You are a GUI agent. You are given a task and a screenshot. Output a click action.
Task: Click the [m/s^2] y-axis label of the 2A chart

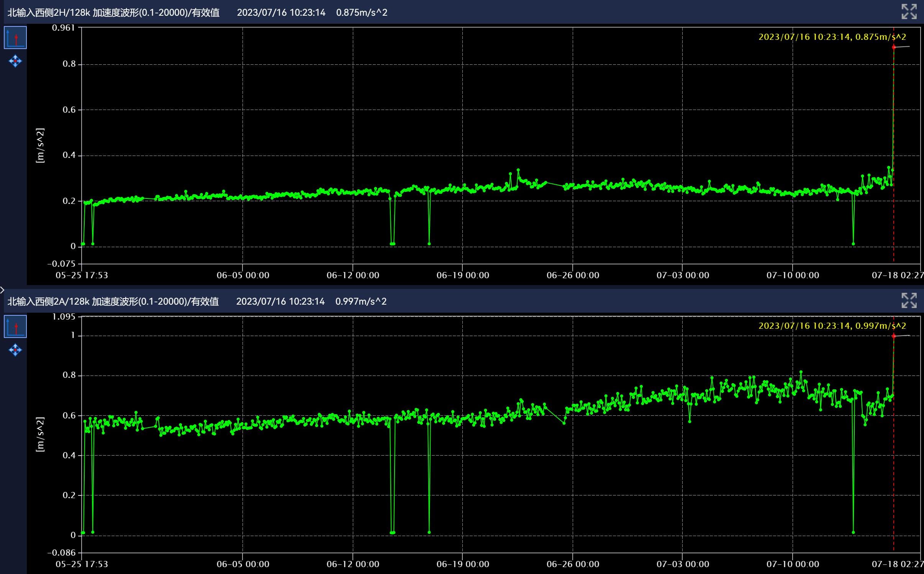tap(40, 434)
